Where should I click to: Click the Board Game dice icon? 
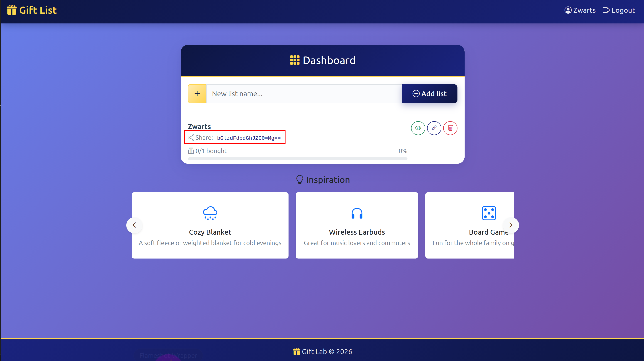point(489,213)
